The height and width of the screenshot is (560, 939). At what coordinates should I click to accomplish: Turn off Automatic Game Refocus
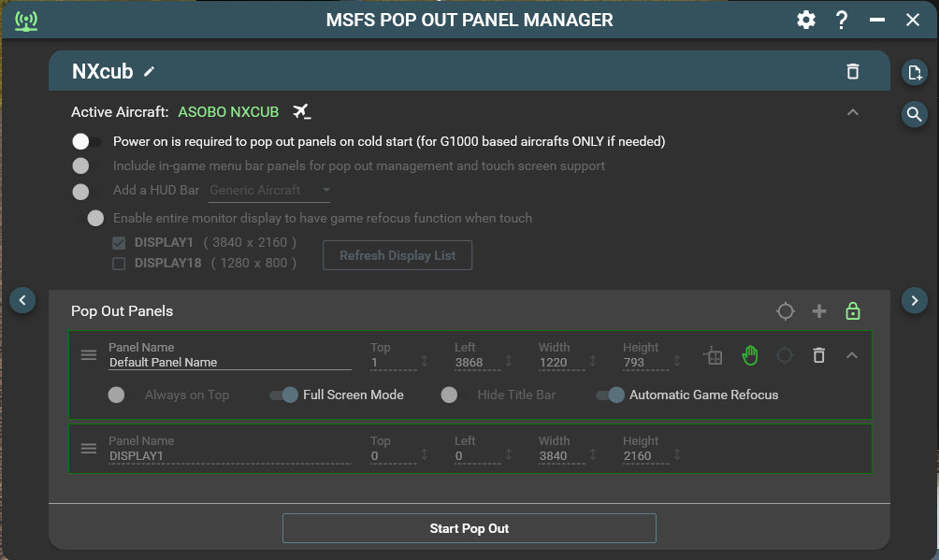611,395
